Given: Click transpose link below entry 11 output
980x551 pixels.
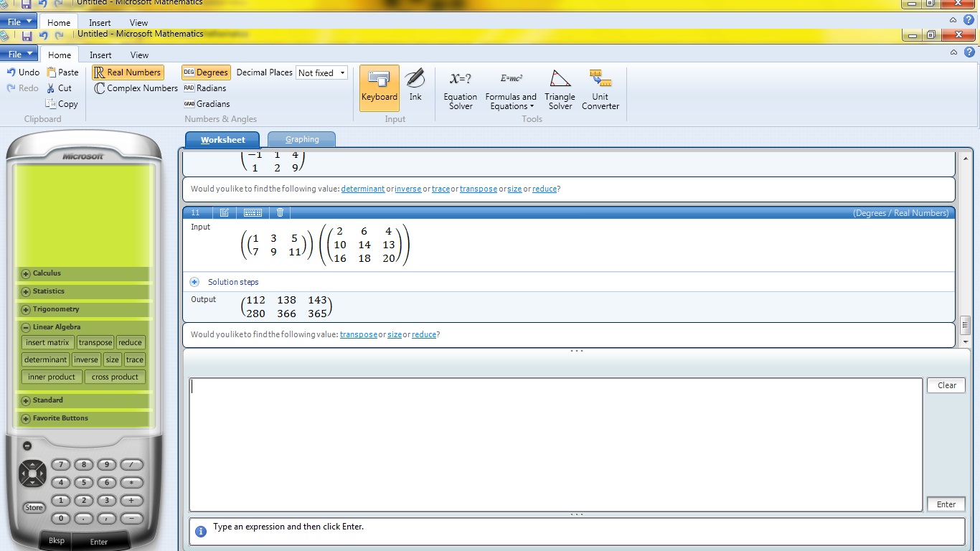Looking at the screenshot, I should [x=359, y=335].
